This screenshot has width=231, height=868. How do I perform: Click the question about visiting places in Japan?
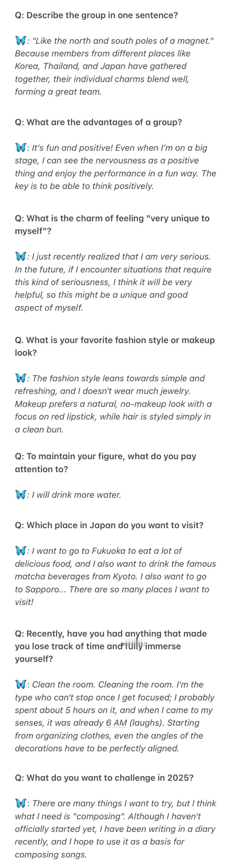click(109, 525)
